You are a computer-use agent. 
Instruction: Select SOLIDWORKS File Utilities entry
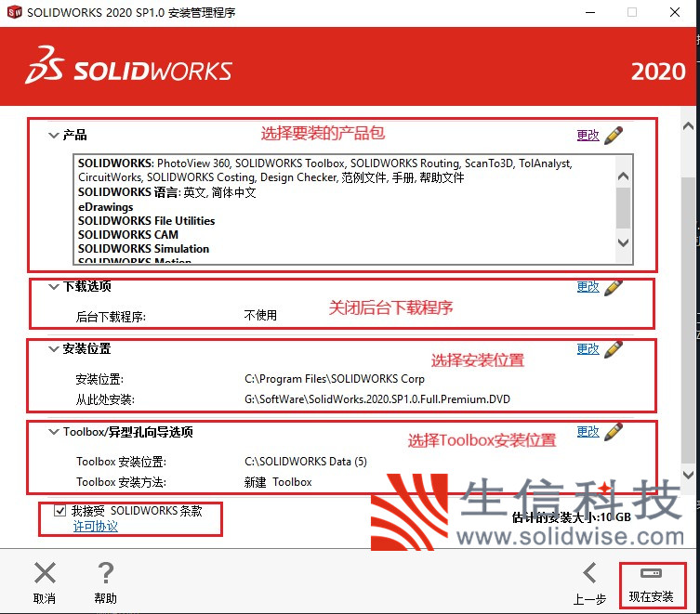click(147, 221)
